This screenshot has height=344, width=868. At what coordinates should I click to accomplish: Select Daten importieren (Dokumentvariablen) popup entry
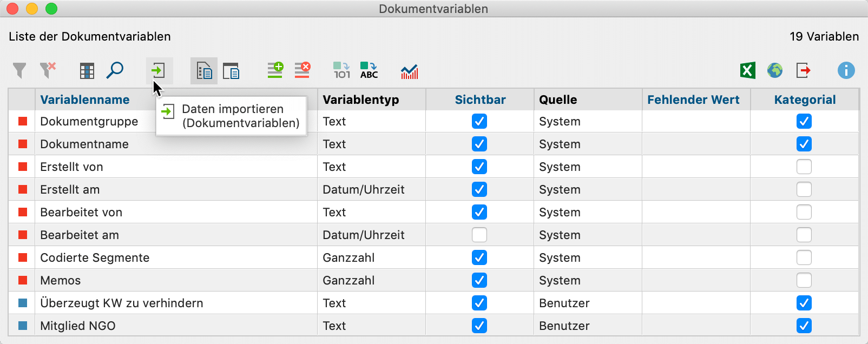point(233,116)
